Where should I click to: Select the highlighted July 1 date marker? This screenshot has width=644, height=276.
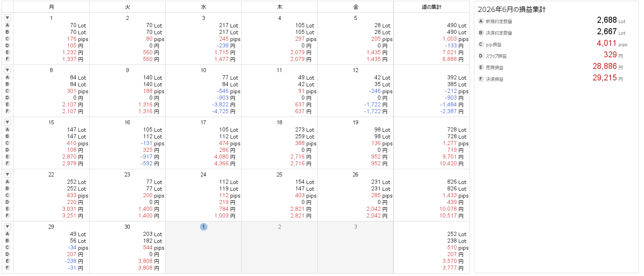204,227
